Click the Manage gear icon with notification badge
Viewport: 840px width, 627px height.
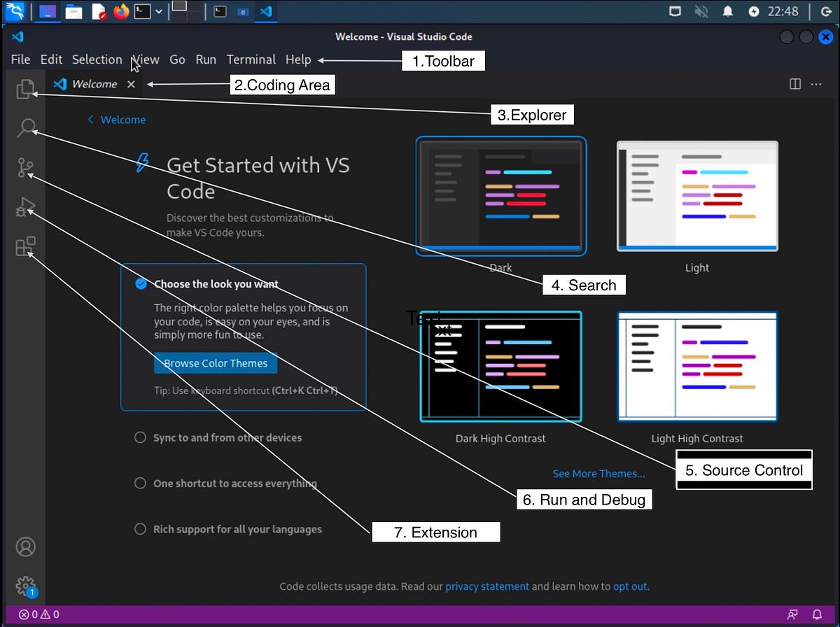[x=25, y=586]
